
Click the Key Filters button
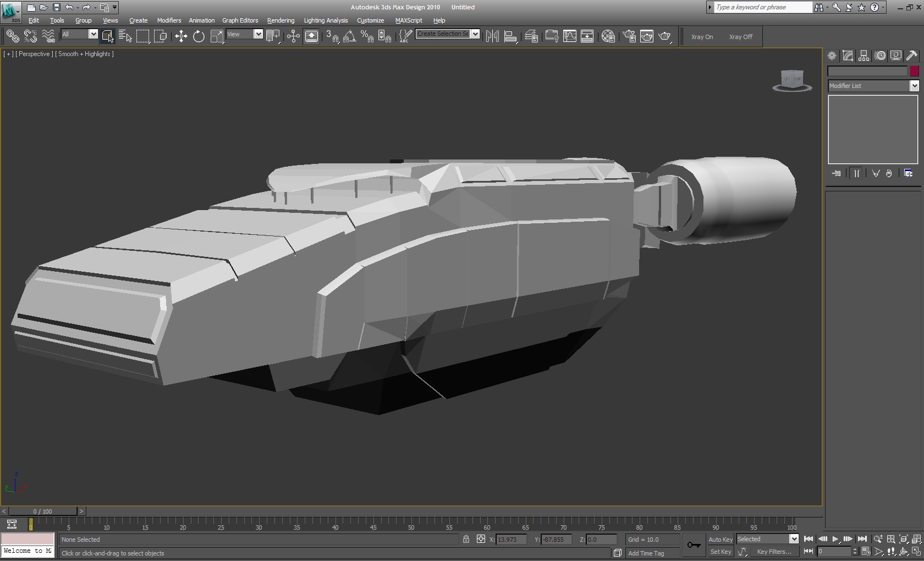[774, 552]
